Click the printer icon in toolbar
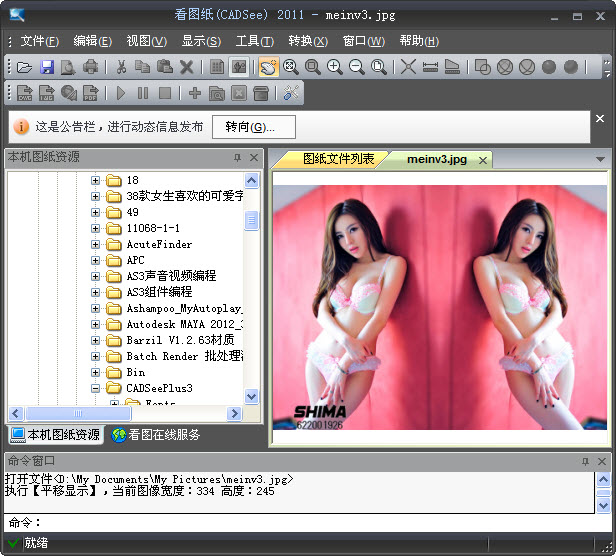Screen dimensions: 616x556 coord(91,67)
